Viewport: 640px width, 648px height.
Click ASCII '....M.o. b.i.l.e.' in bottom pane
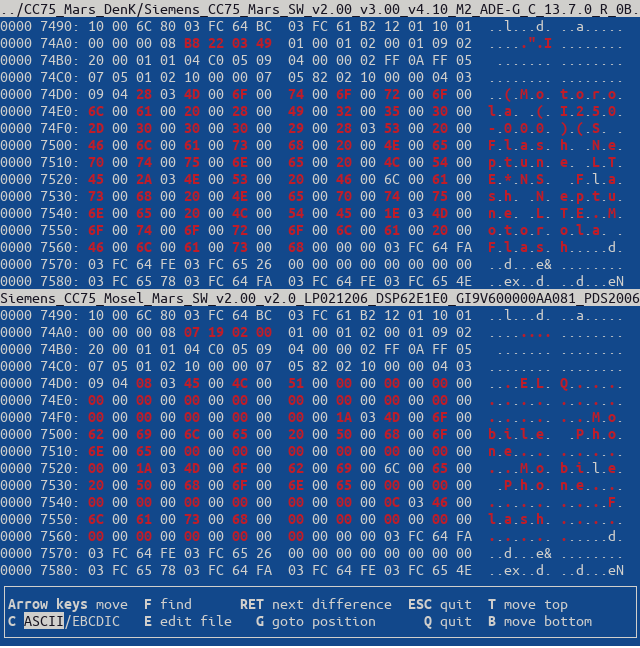tap(555, 468)
